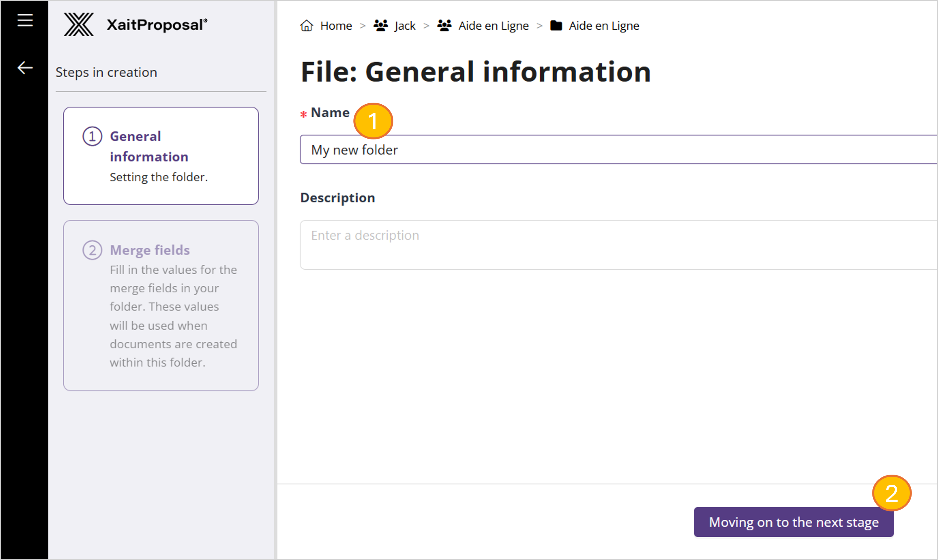Click the XaitProposal X logo
Image resolution: width=938 pixels, height=560 pixels.
[79, 24]
